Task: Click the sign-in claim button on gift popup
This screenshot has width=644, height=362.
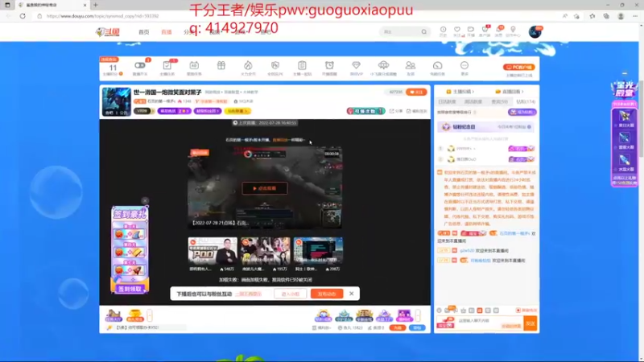Action: tap(130, 289)
